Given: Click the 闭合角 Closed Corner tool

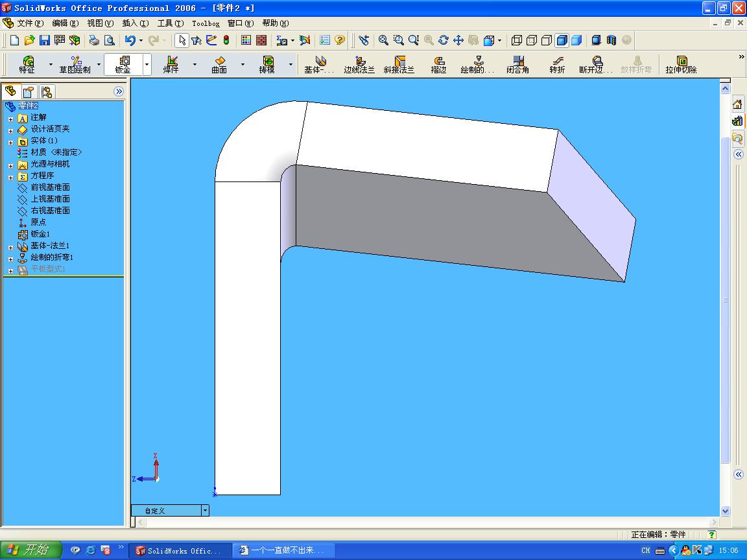Looking at the screenshot, I should tap(517, 65).
